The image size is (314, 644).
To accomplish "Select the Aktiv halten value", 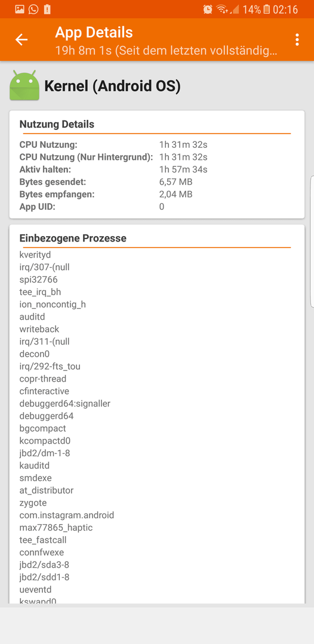I will click(183, 169).
